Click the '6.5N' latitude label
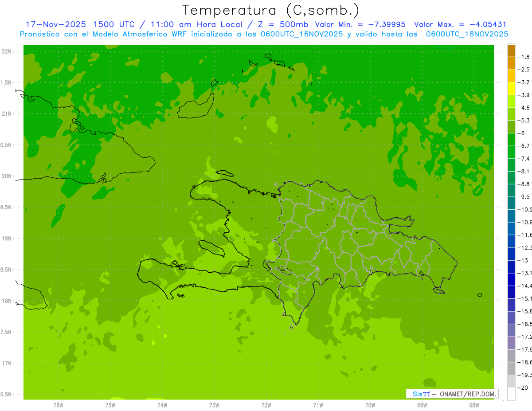 click(6, 395)
